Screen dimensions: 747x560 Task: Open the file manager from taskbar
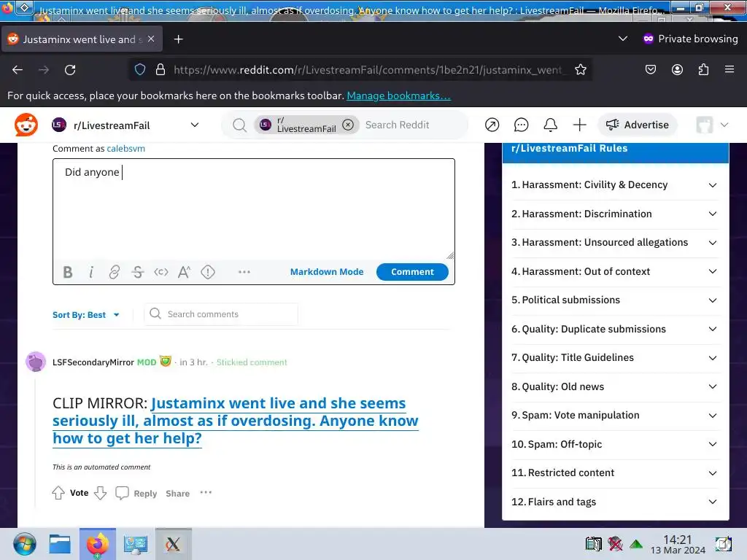(60, 544)
